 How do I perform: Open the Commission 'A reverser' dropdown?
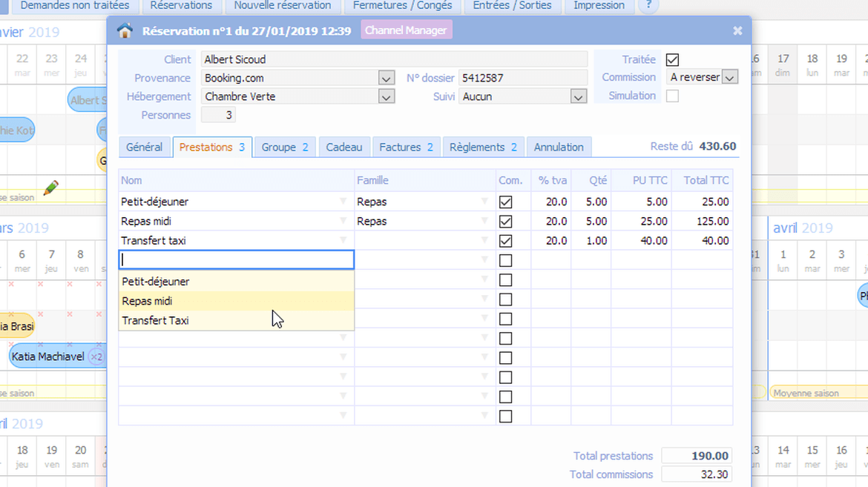point(729,77)
